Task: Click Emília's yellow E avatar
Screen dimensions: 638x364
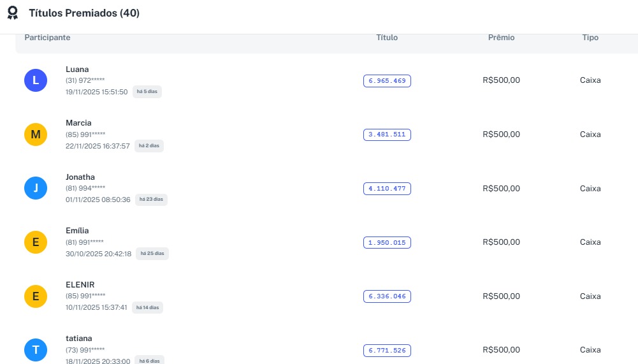Action: [x=36, y=242]
